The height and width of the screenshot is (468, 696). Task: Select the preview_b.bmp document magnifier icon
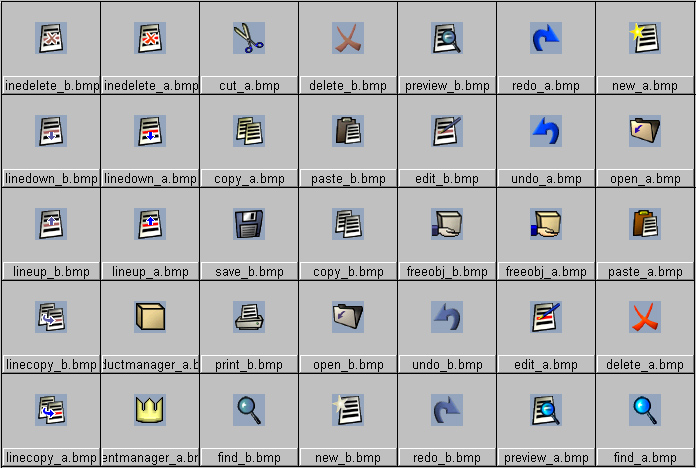click(x=447, y=38)
